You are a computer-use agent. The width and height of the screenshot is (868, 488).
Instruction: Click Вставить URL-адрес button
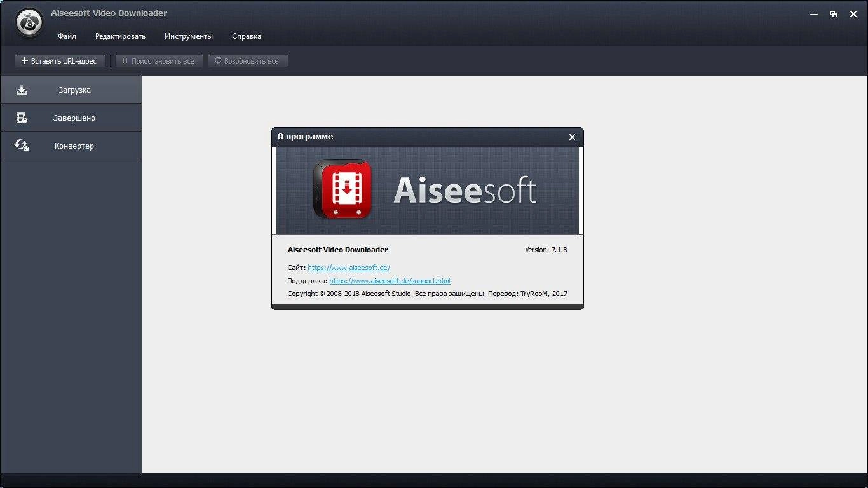tap(60, 61)
